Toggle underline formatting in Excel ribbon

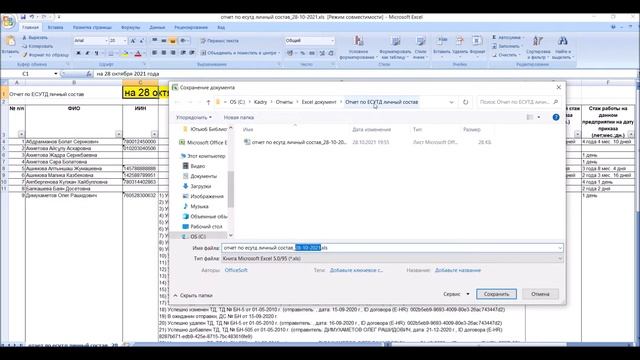tap(96, 53)
